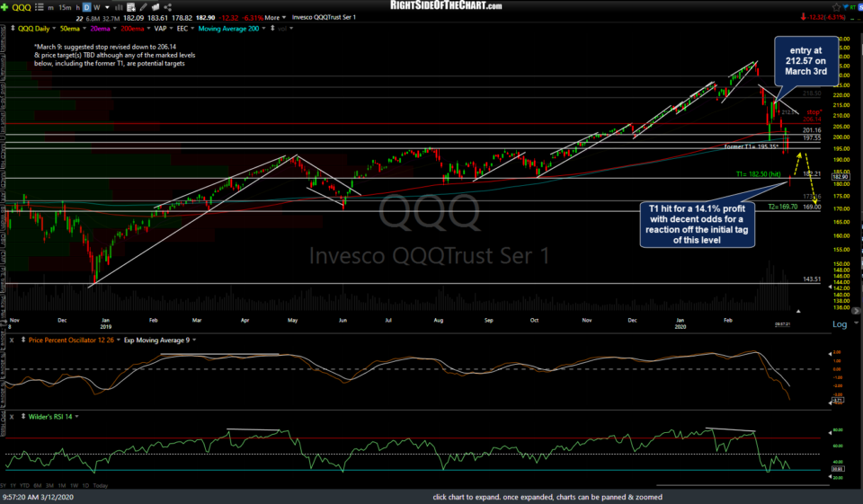Open the bar chart style icon
This screenshot has width=863, height=504.
(119, 7)
